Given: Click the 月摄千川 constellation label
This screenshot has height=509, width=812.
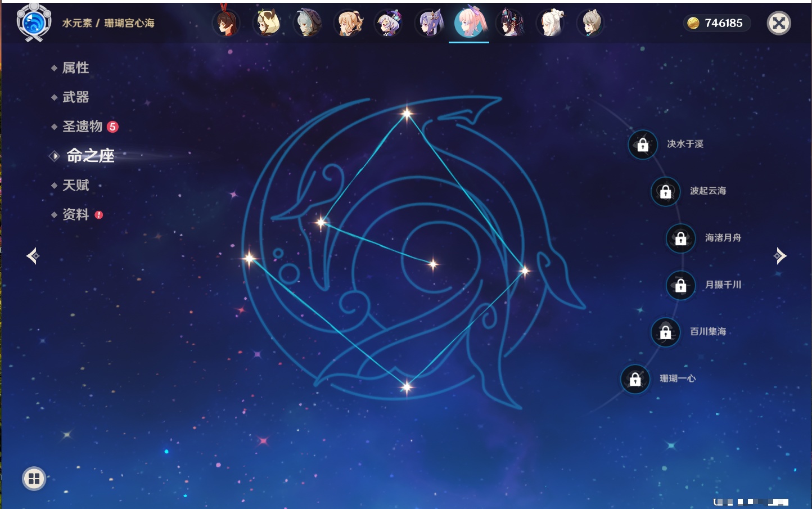Looking at the screenshot, I should (x=723, y=285).
